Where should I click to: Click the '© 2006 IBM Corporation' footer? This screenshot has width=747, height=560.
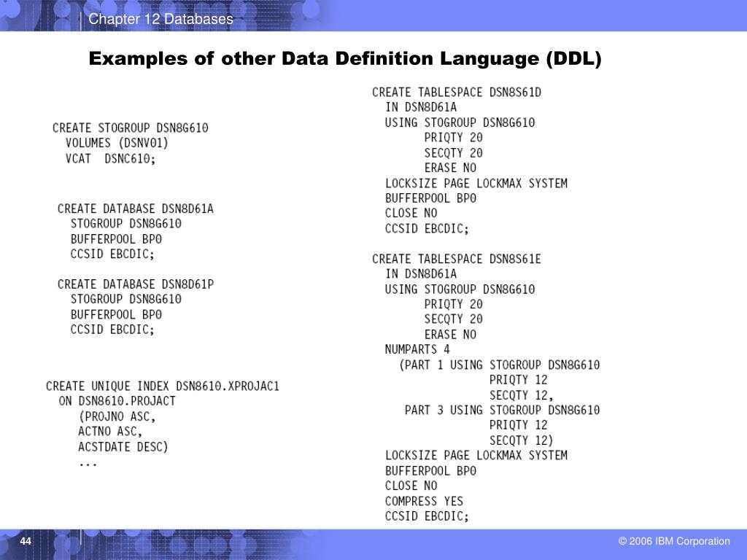(x=674, y=541)
